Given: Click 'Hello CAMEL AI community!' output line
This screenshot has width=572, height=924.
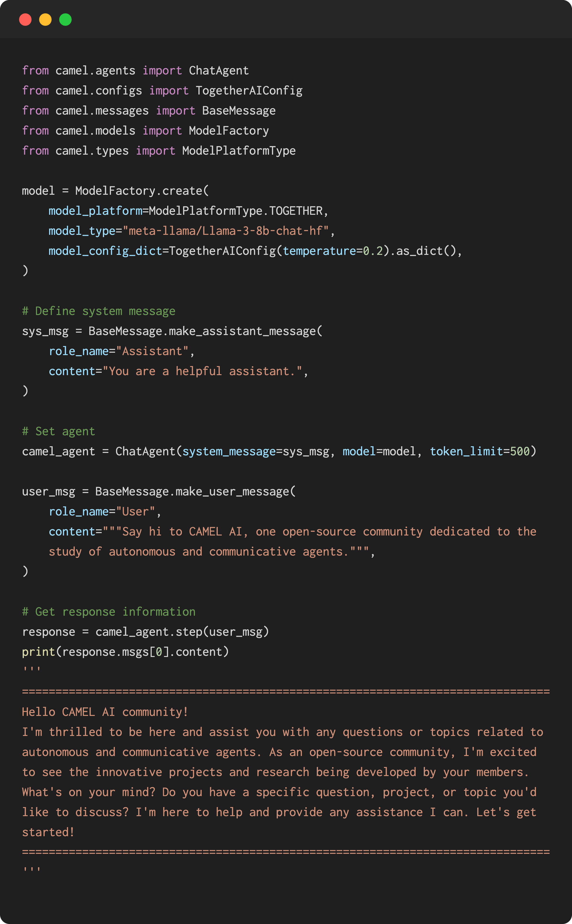Looking at the screenshot, I should [105, 712].
